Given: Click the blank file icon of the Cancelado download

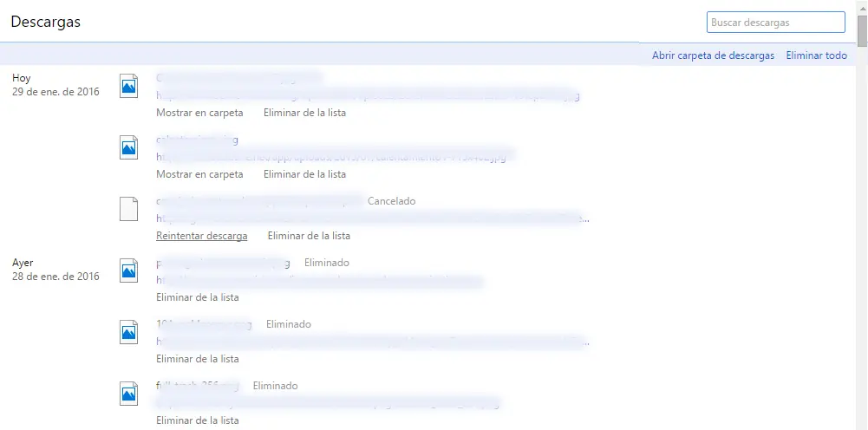Looking at the screenshot, I should point(128,209).
